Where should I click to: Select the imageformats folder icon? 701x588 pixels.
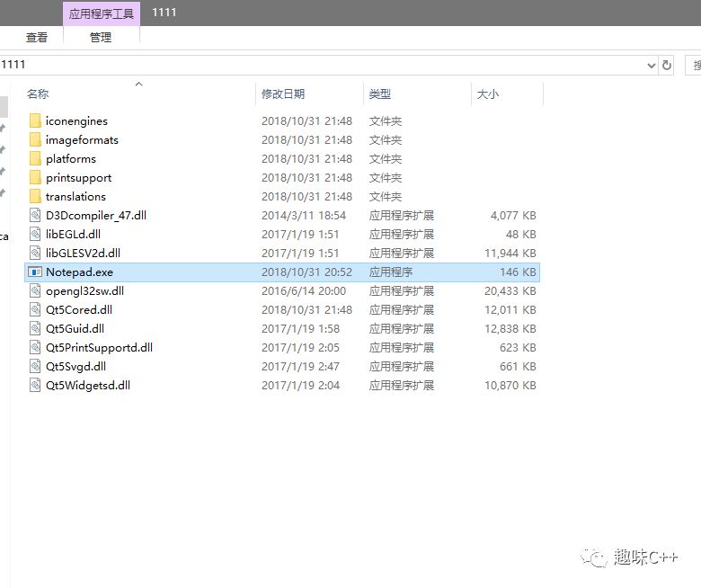tap(35, 140)
